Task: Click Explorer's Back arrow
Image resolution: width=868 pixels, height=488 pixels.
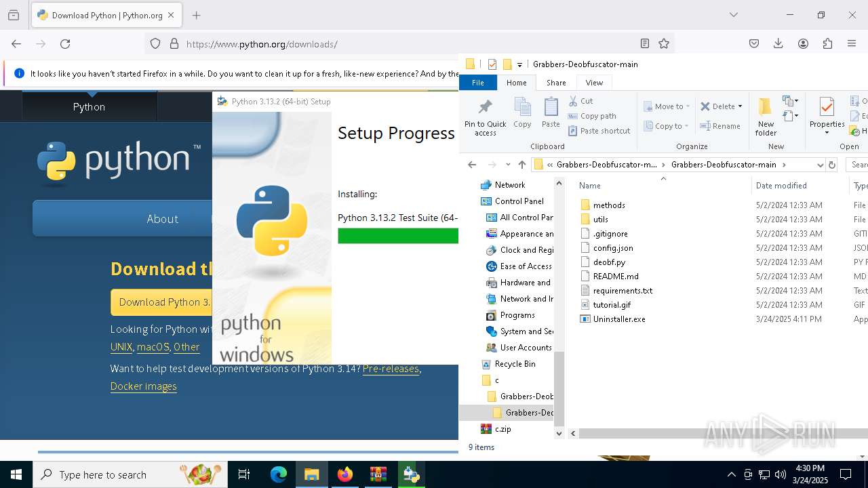Action: pyautogui.click(x=472, y=165)
